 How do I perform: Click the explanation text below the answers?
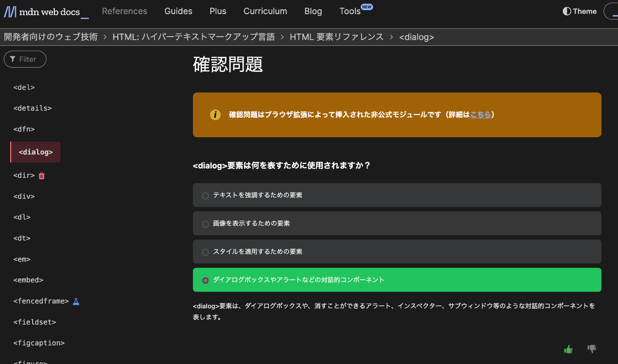pos(394,311)
